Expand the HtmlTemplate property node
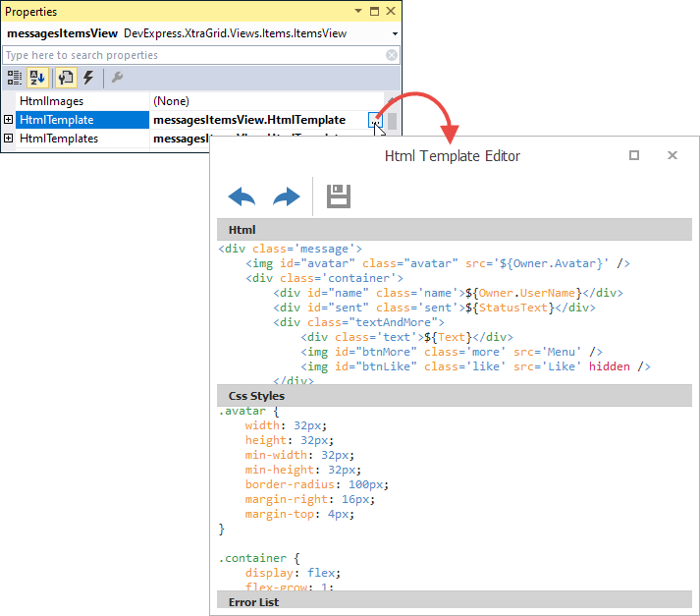Image resolution: width=700 pixels, height=616 pixels. [x=8, y=119]
